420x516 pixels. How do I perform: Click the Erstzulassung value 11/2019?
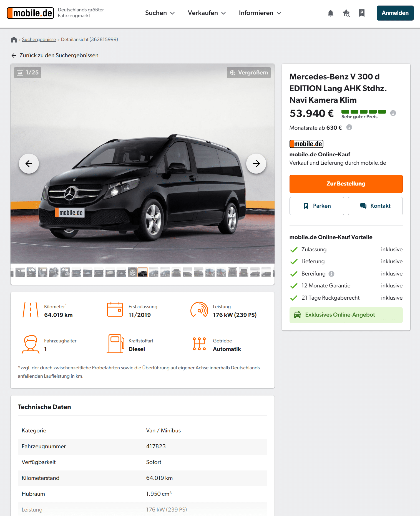[x=140, y=315]
